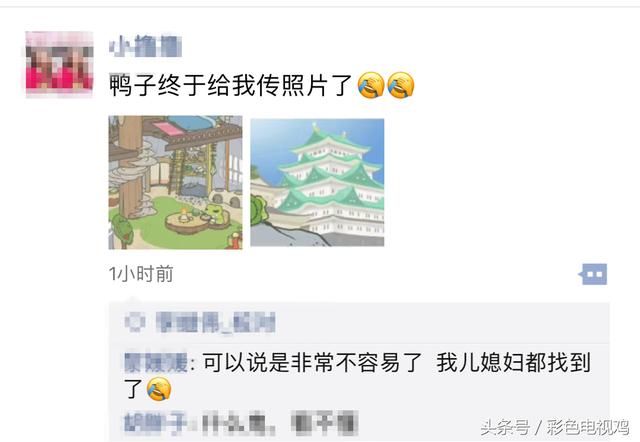This screenshot has height=442, width=640.
Task: Tap the commenter name before 可以说是非常不容易了
Action: click(x=156, y=362)
